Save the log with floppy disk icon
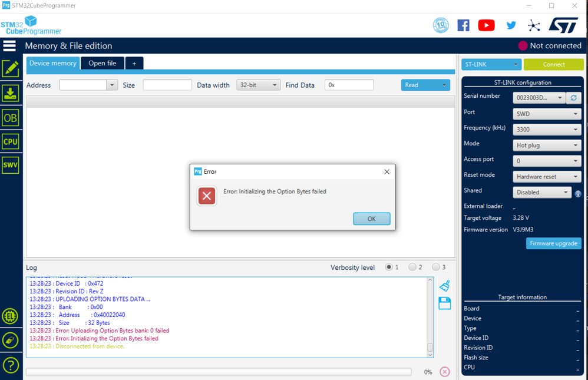588x380 pixels. pyautogui.click(x=445, y=303)
